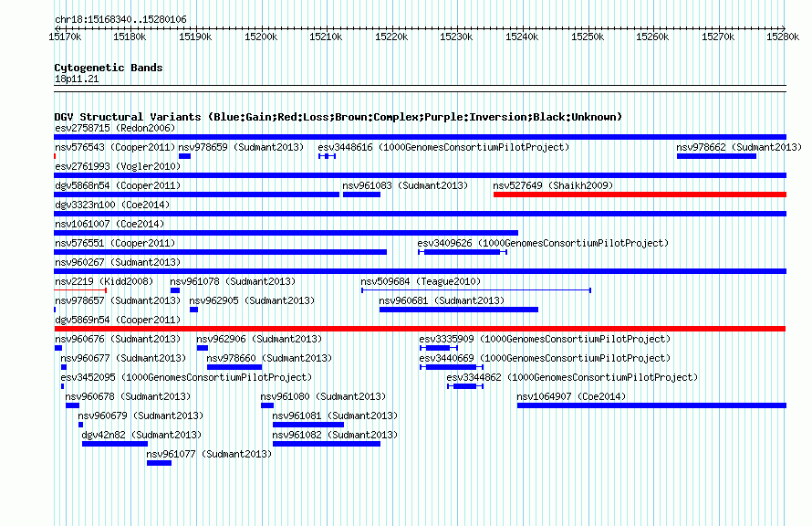
Task: Click the esv2758715 (Redon2006) variant label
Action: pos(115,128)
